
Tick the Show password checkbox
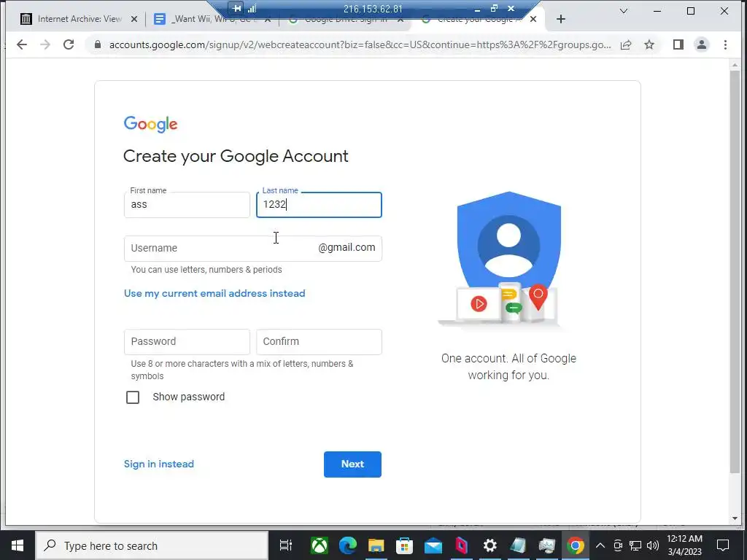point(133,397)
